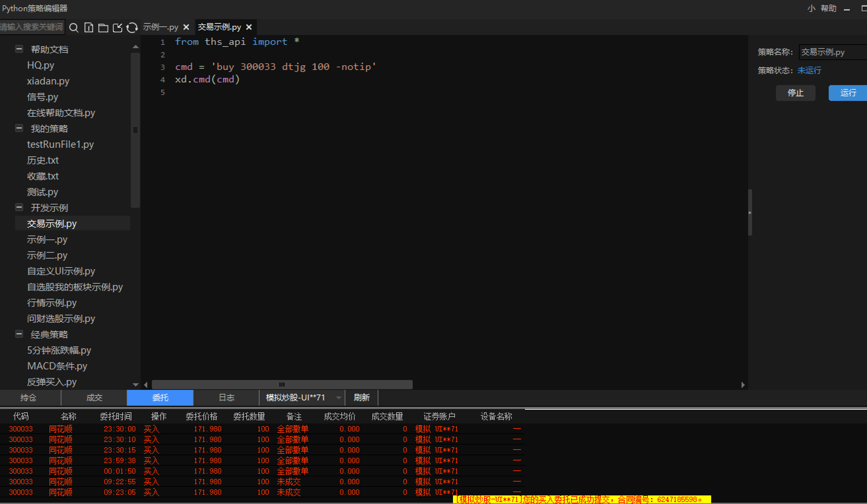This screenshot has height=504, width=867.
Task: Open HQ.py in the file tree
Action: [x=41, y=65]
